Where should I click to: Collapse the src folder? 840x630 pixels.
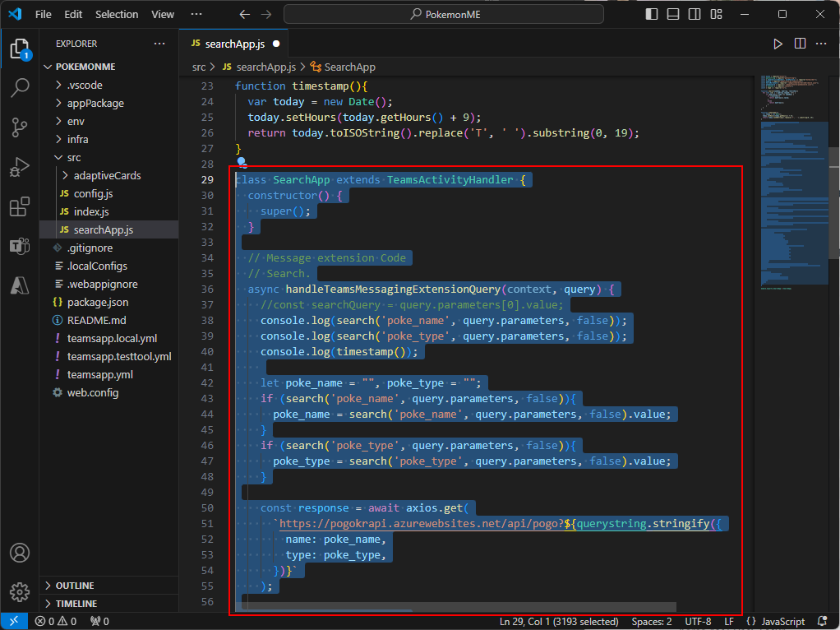click(x=109, y=158)
